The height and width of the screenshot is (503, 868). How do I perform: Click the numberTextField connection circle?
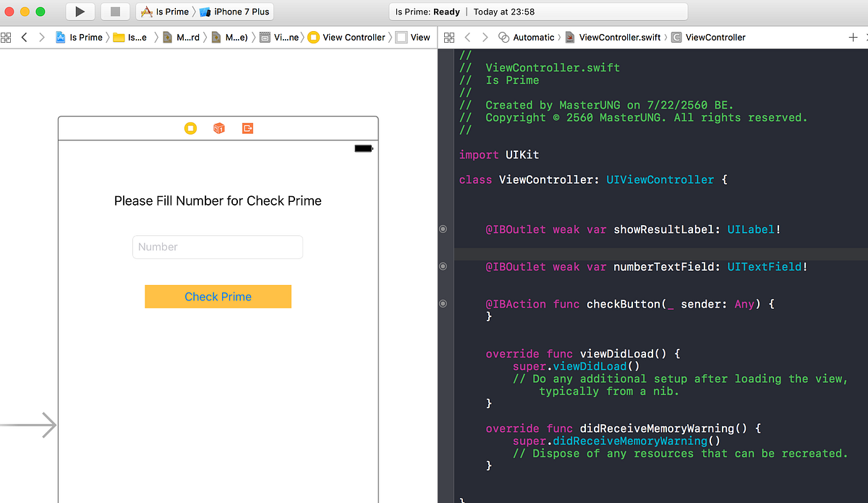pos(443,266)
